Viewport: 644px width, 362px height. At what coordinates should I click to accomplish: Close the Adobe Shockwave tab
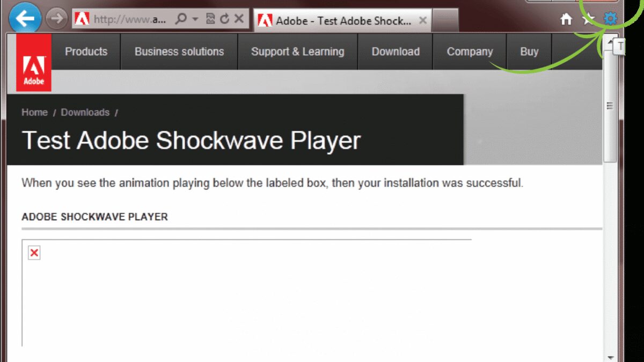click(x=423, y=21)
